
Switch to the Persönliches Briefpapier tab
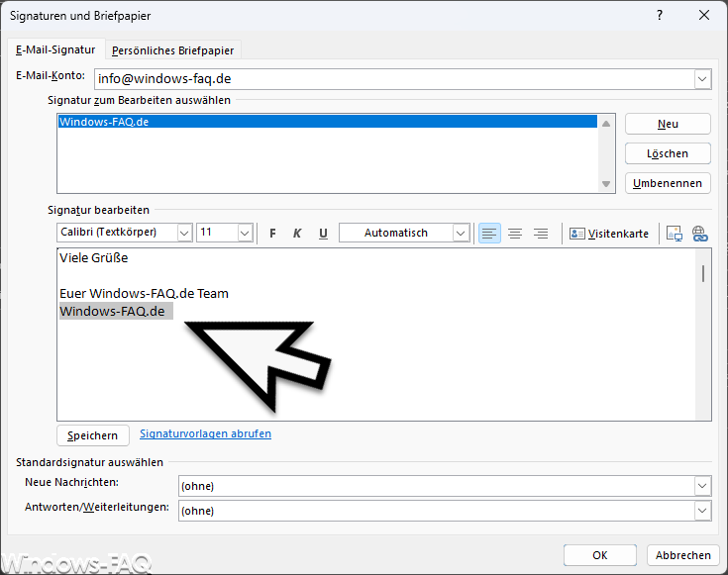pos(172,50)
